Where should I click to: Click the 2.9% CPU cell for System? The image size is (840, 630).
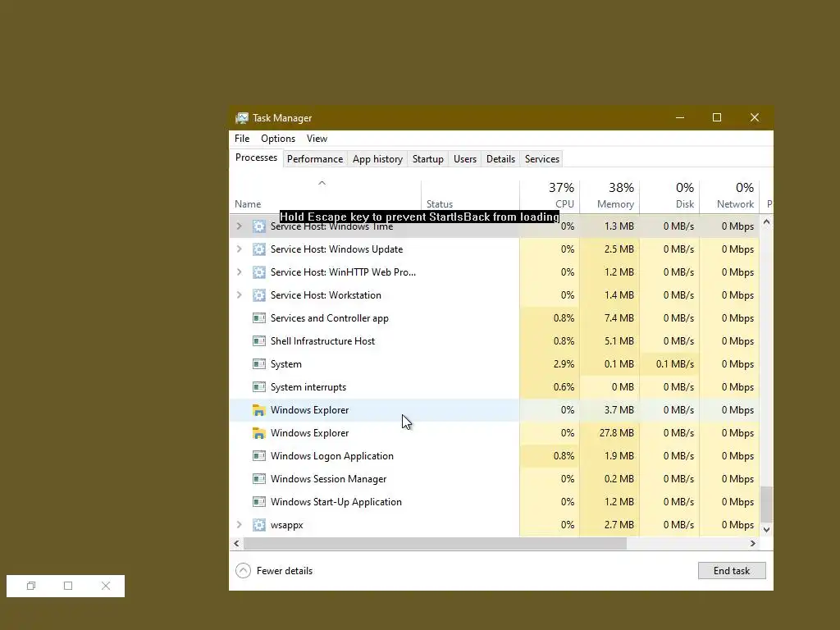tap(550, 364)
